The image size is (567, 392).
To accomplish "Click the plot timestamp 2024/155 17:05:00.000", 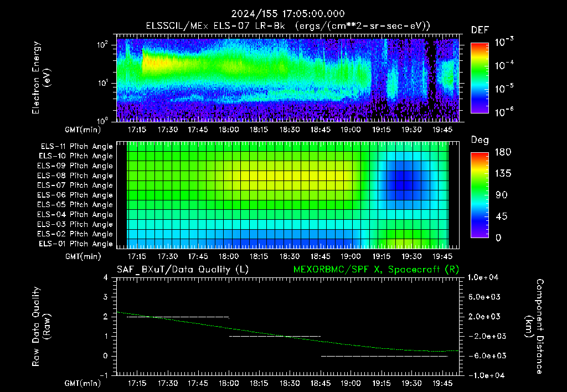I will [x=288, y=14].
